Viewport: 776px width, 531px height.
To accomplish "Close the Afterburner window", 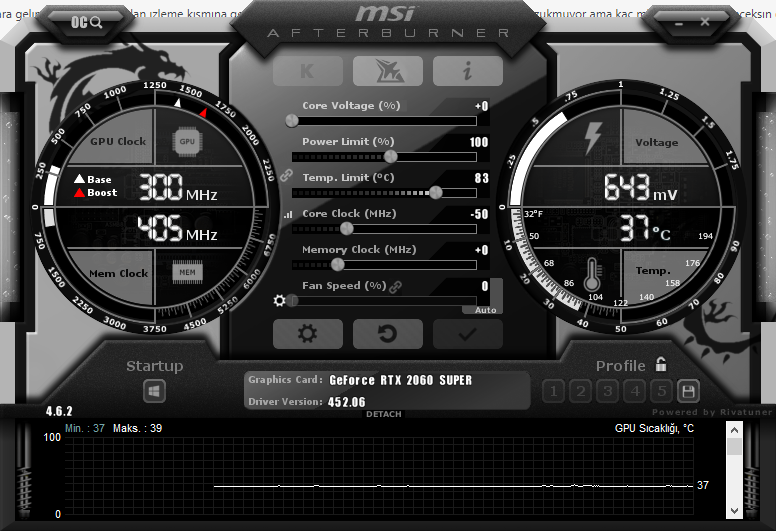I will click(x=705, y=22).
